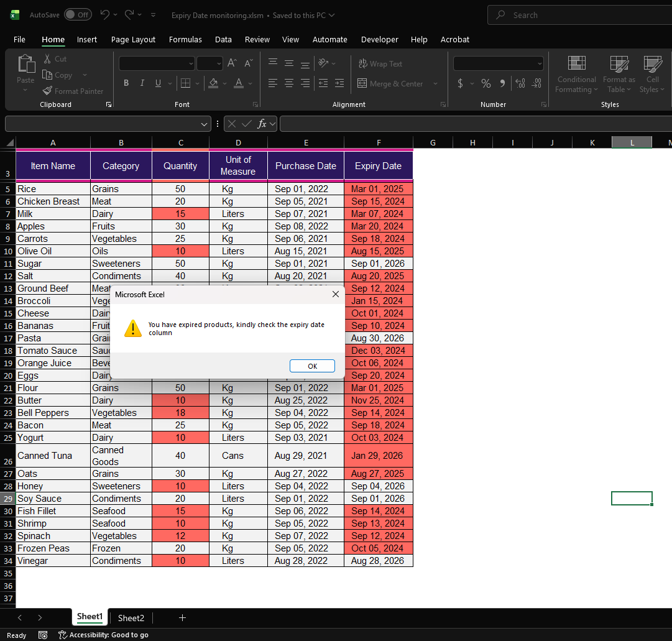Click the Increase Decimal icon
The width and height of the screenshot is (672, 641).
click(x=521, y=82)
